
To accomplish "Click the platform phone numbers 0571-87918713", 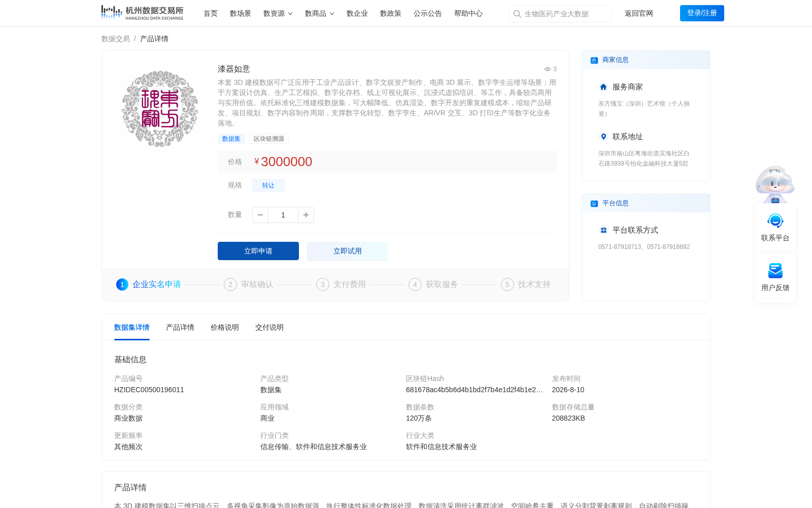I will (x=644, y=247).
